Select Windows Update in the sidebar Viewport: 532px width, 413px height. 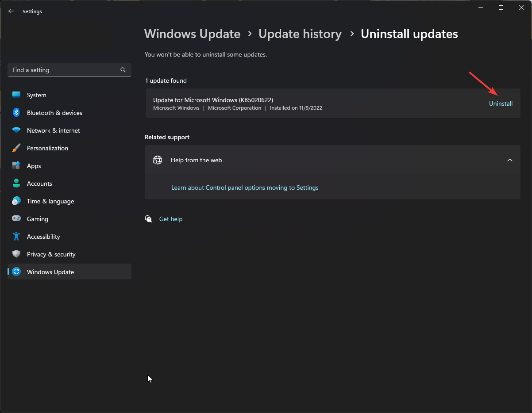tap(69, 272)
